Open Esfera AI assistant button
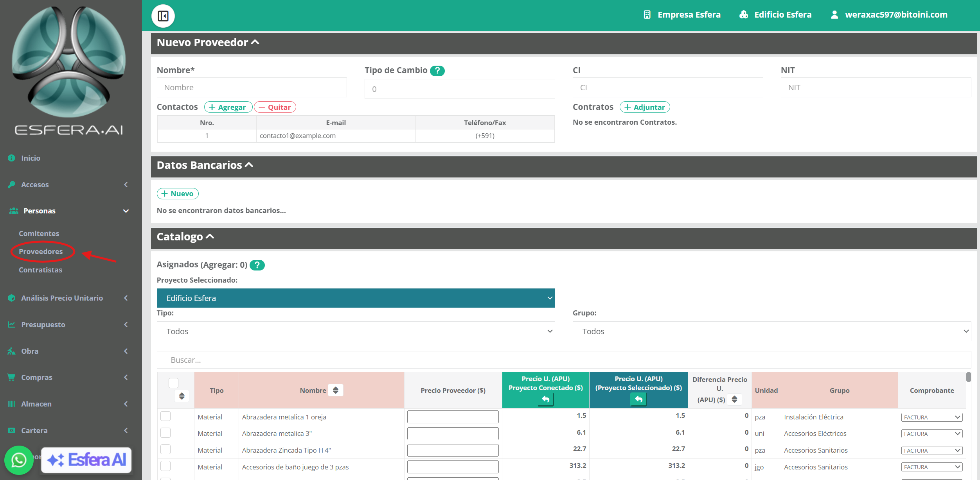The image size is (980, 480). 86,460
